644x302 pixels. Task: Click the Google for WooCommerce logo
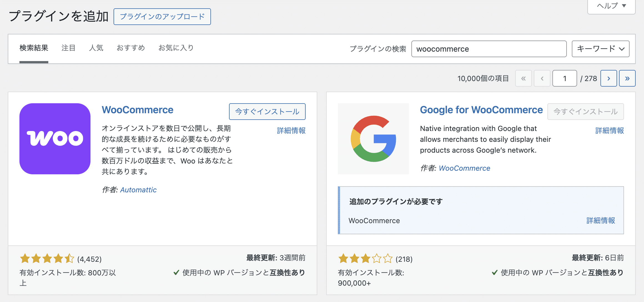[x=373, y=139]
